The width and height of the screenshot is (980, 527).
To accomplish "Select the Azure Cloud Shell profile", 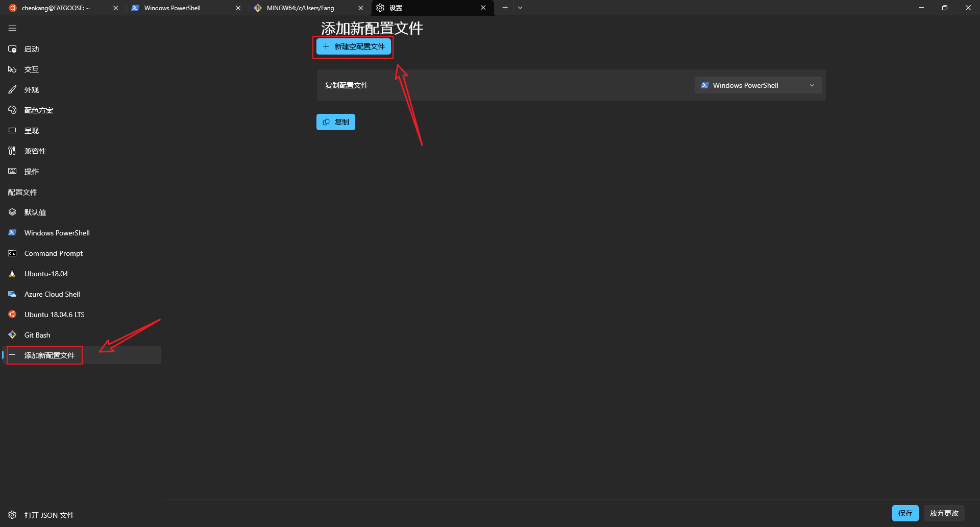I will point(82,294).
